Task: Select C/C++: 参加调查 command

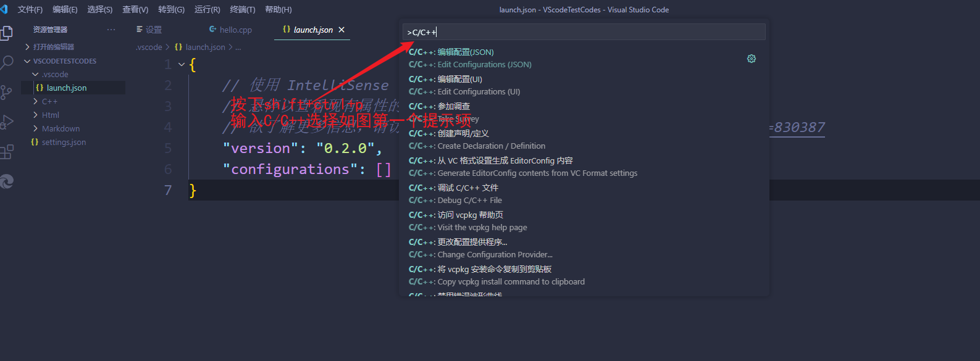Action: pyautogui.click(x=584, y=112)
